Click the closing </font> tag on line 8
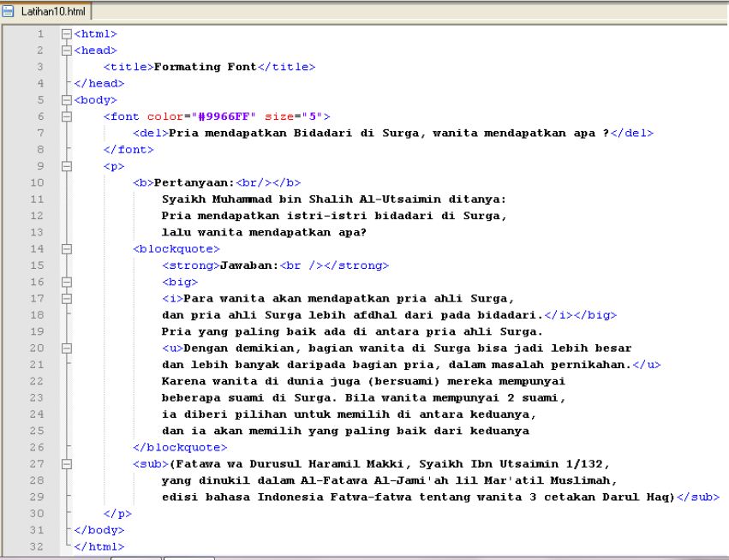Screen dimensions: 729x560 128,150
